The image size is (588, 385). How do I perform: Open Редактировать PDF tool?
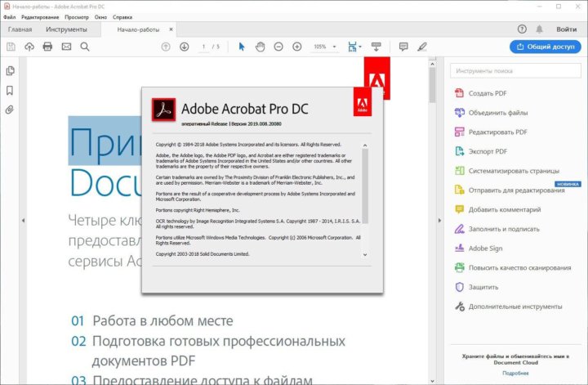[491, 132]
